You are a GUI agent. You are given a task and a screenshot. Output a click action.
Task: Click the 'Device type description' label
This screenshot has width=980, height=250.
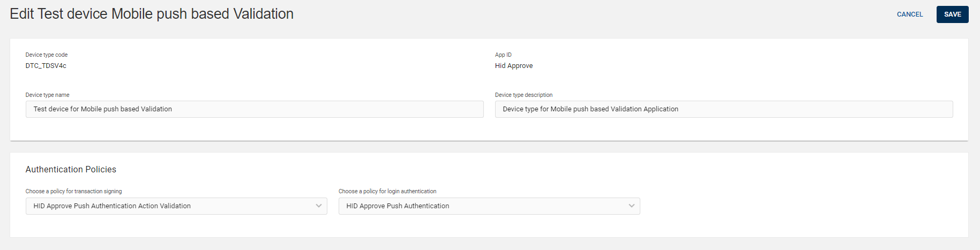(523, 95)
